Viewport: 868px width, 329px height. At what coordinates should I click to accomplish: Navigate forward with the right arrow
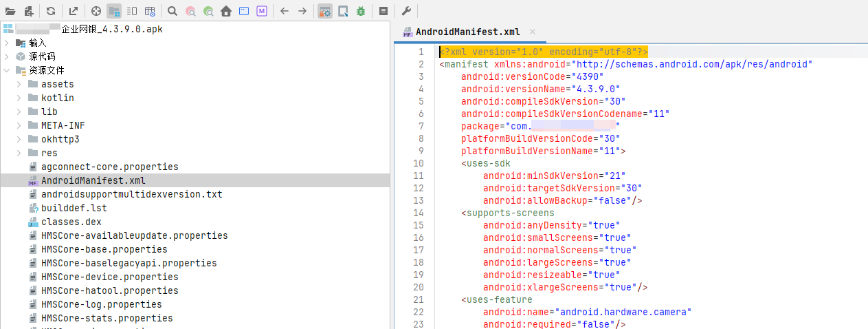[x=302, y=11]
